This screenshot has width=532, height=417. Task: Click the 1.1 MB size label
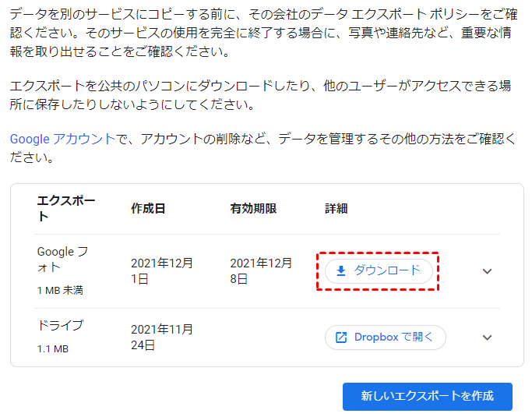53,348
